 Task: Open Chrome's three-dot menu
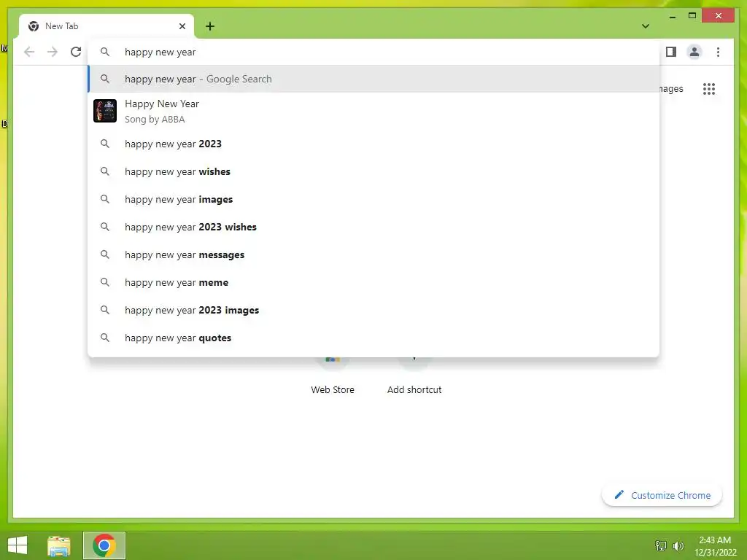[x=718, y=52]
